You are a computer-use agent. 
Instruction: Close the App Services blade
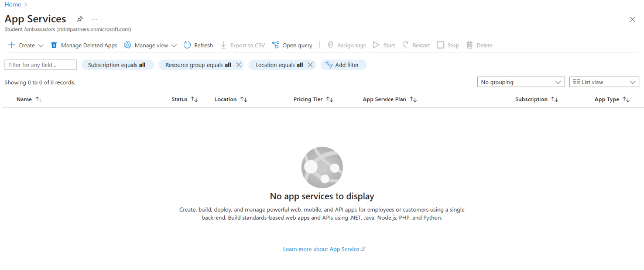coord(632,19)
